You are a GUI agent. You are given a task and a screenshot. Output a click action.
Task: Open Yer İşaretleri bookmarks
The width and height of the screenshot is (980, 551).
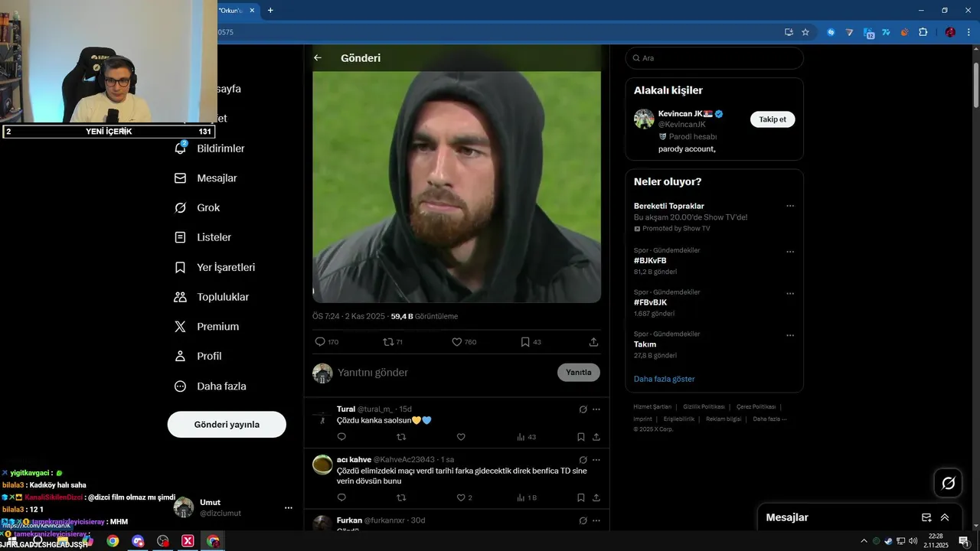coord(215,268)
